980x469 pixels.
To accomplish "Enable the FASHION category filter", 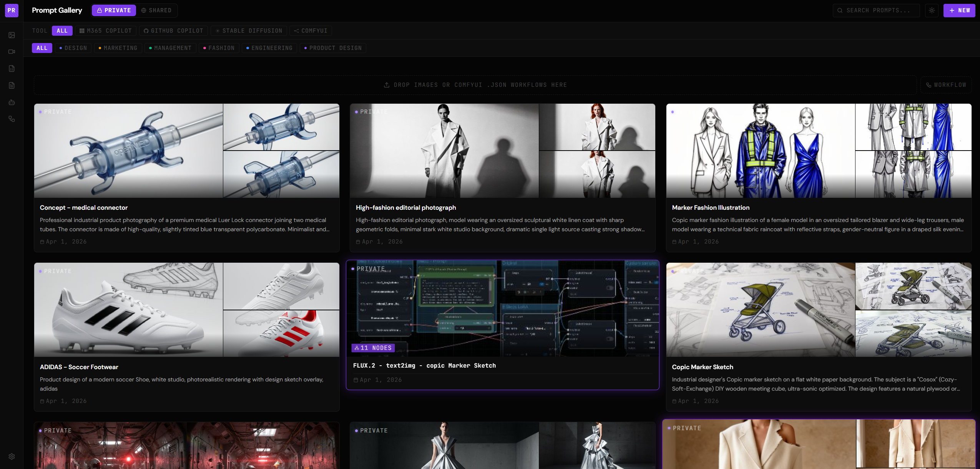I will coord(219,48).
